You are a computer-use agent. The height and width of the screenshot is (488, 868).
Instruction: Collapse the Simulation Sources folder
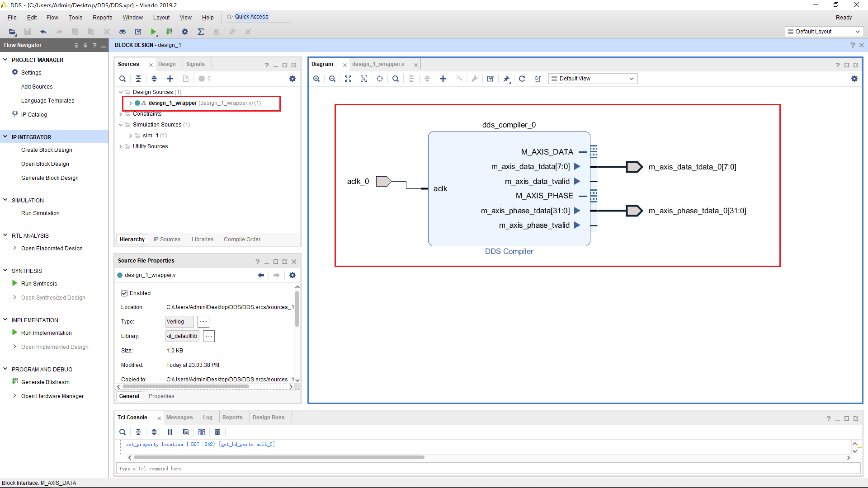tap(121, 125)
